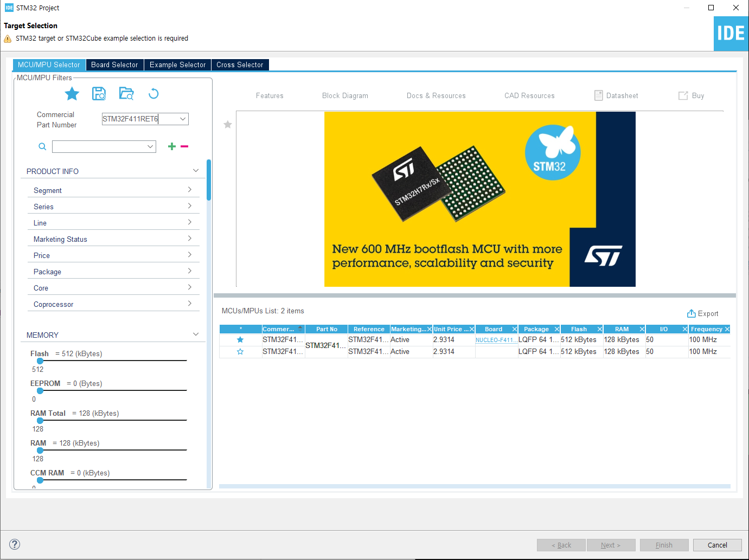
Task: Expand the Coprocessor filter
Action: point(189,304)
